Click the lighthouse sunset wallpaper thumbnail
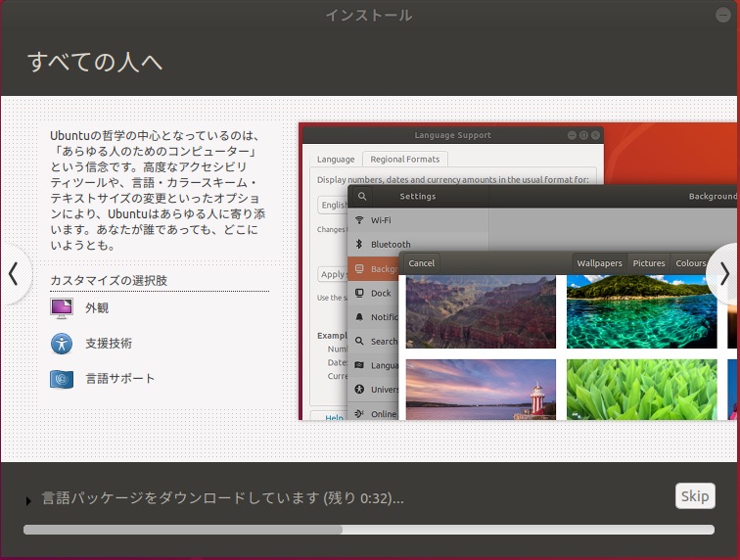The width and height of the screenshot is (740, 560). point(481,390)
